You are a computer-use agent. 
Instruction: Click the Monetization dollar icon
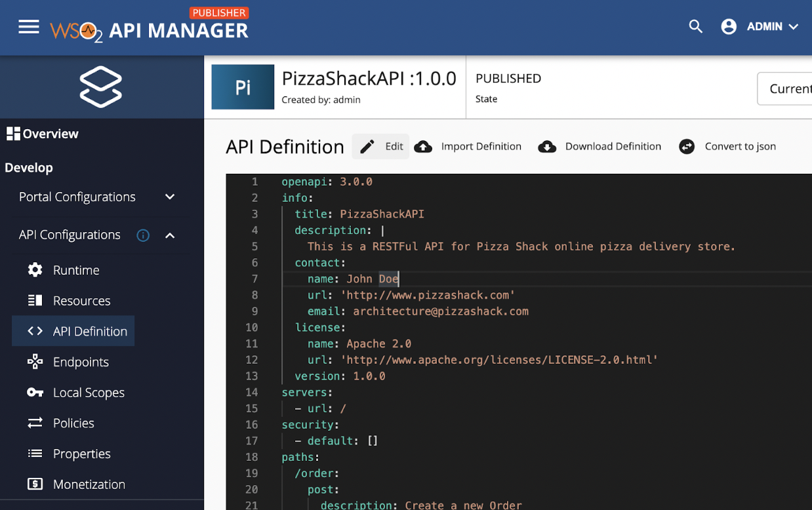point(34,484)
